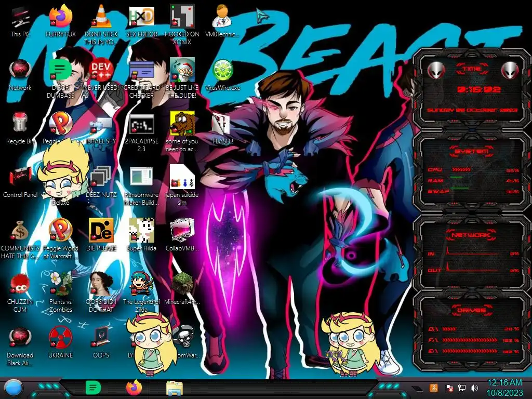The image size is (532, 399).
Task: Open the green chat app pinned on taskbar
Action: click(x=94, y=388)
